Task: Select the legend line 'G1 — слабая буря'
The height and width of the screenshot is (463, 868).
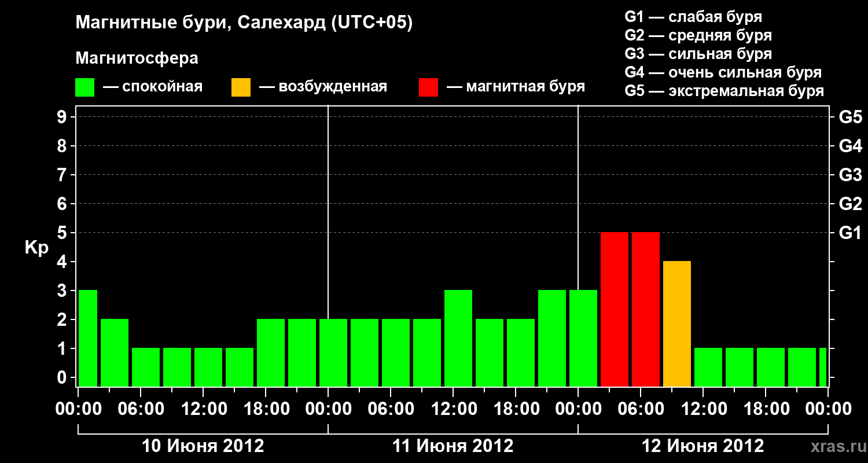Action: [x=693, y=17]
